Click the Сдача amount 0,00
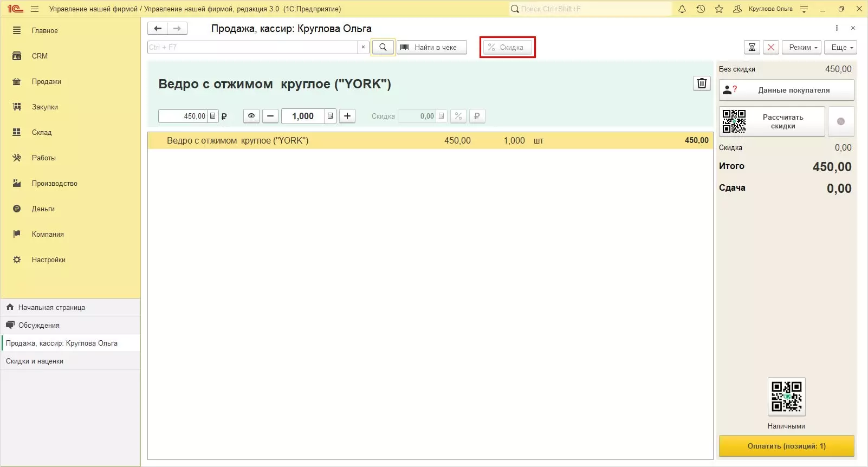 tap(839, 189)
